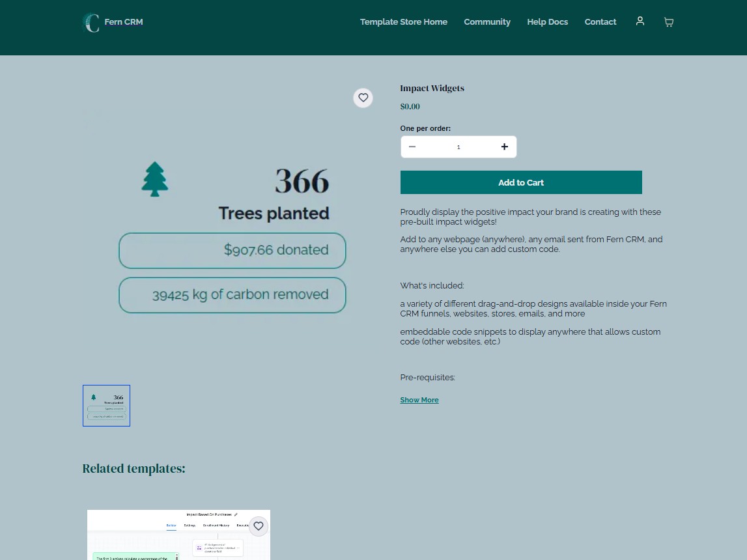Click the 'Impact Widgets' product title
The width and height of the screenshot is (747, 560).
[432, 88]
